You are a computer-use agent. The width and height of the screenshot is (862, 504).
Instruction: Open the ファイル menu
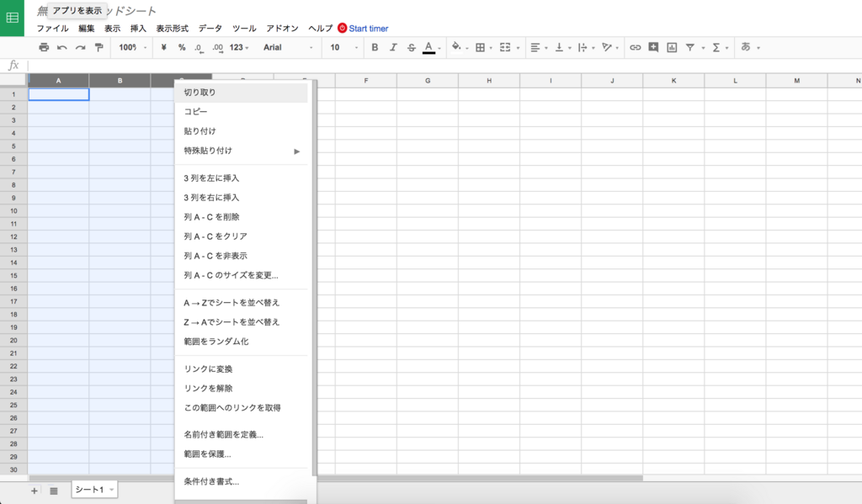pyautogui.click(x=53, y=29)
